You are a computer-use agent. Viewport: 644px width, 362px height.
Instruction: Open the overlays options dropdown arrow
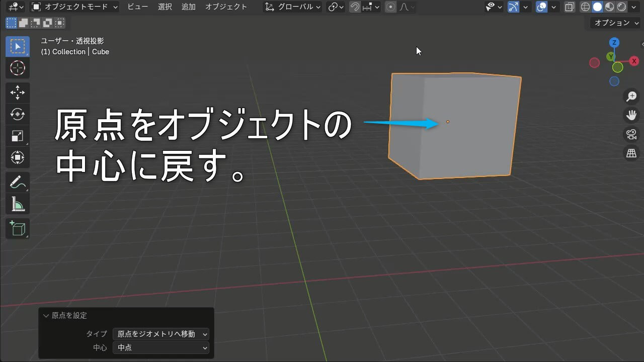pos(554,7)
